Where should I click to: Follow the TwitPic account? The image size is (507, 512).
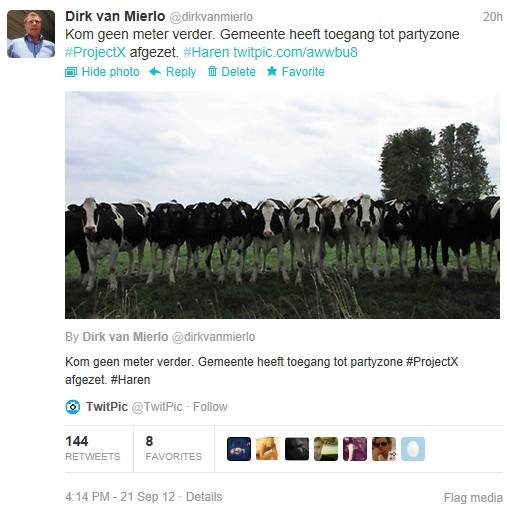click(210, 407)
